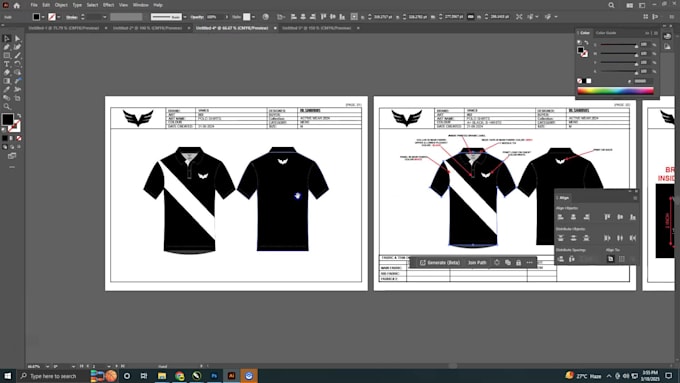Screen dimensions: 680x383
Task: Open the Effect menu
Action: [108, 5]
